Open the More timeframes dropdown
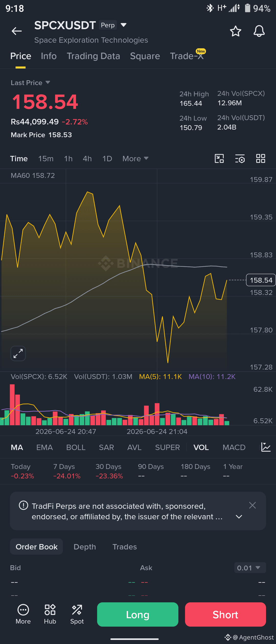276x644 pixels. coord(135,159)
